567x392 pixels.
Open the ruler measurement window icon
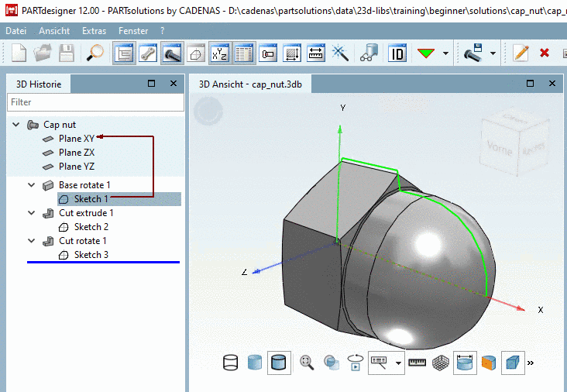tap(316, 53)
